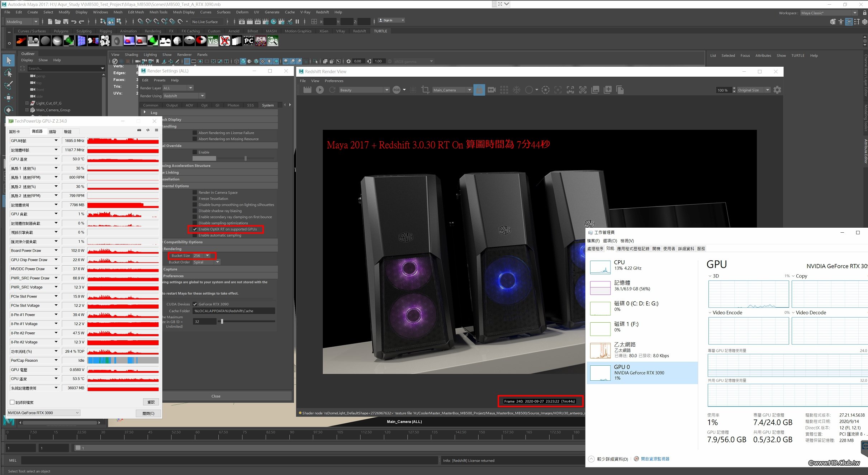Open the Beauty AOV dropdown

(364, 90)
